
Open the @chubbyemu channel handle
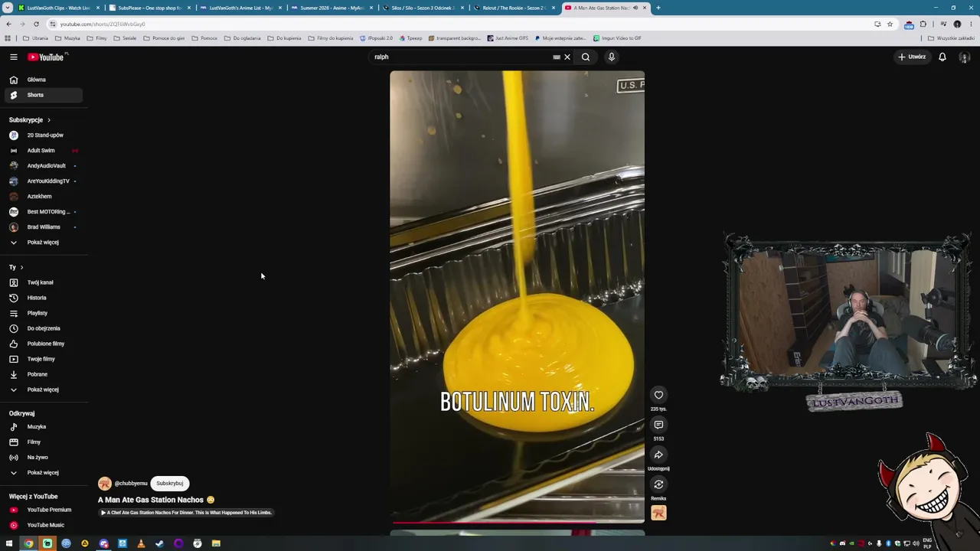131,484
